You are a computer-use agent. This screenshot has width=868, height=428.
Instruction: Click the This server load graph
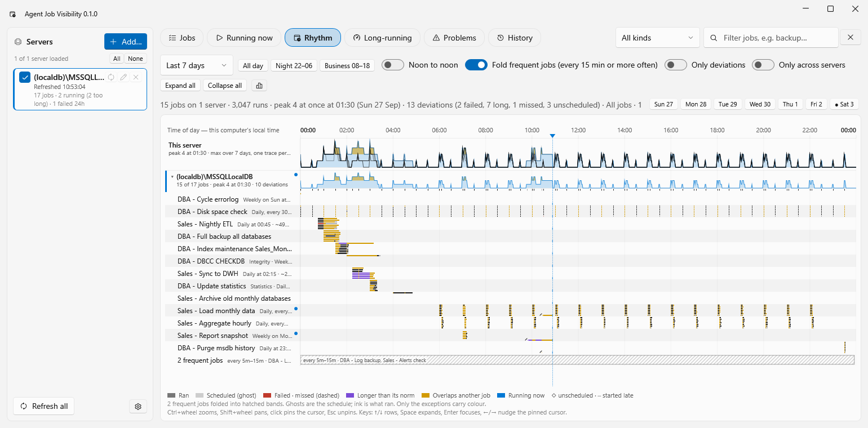tap(578, 154)
